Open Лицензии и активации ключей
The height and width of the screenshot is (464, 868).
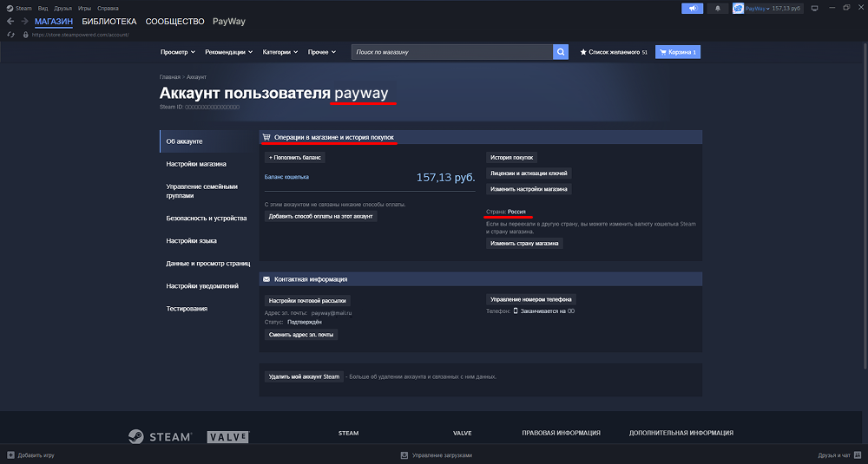point(529,173)
